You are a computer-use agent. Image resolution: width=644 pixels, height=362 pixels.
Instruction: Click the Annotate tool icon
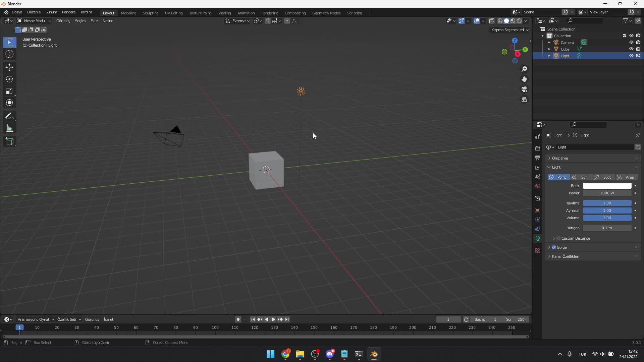10,116
